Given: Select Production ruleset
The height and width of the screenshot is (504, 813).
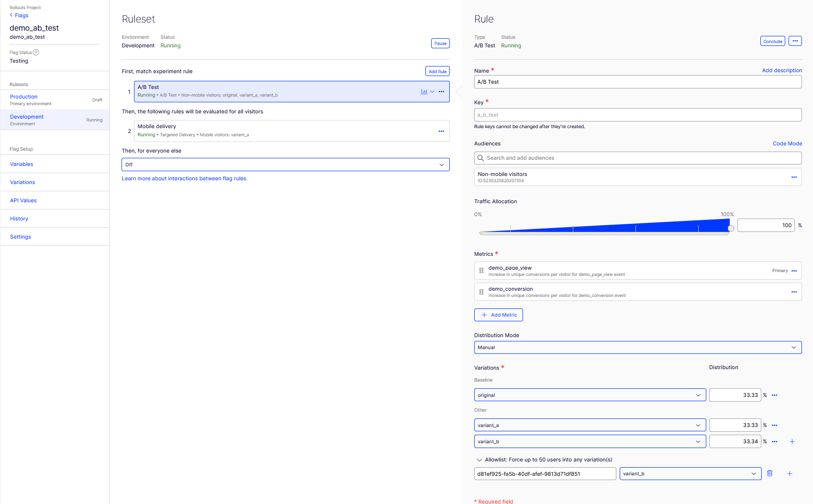Looking at the screenshot, I should pos(55,99).
